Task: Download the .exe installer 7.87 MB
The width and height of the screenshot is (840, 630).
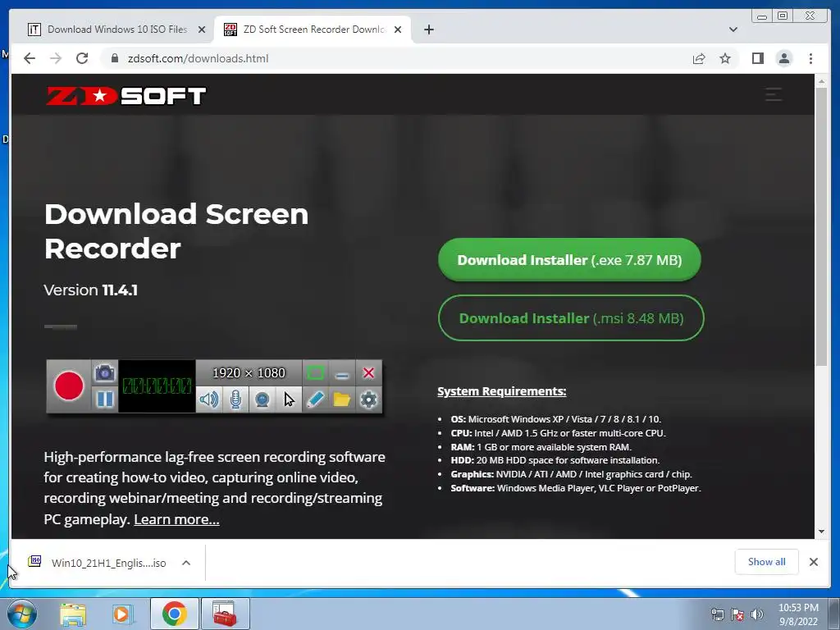Action: coord(569,260)
